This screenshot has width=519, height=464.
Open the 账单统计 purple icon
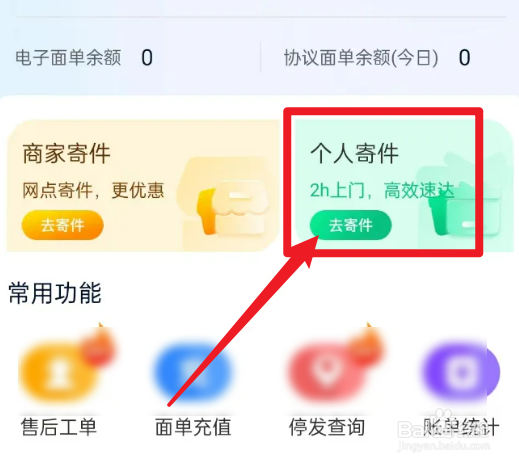coord(461,372)
